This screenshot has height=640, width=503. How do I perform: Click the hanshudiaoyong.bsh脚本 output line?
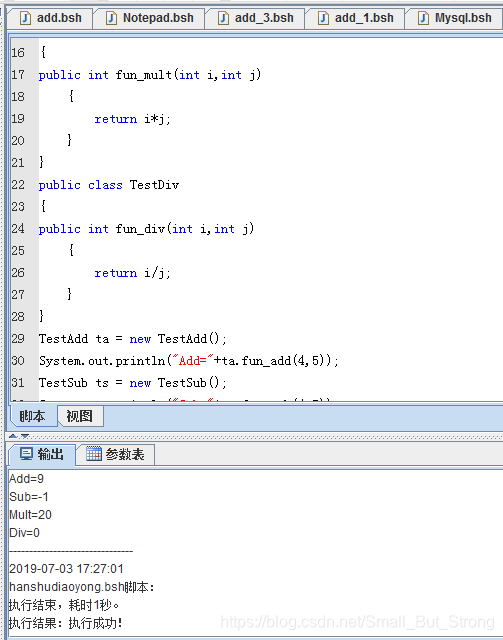tap(82, 587)
